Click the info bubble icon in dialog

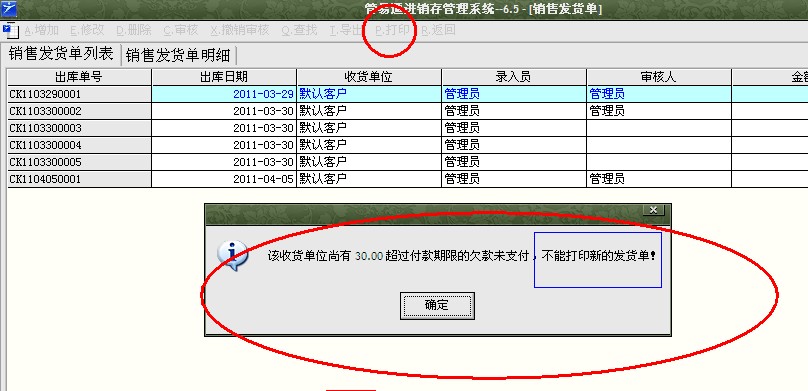pyautogui.click(x=232, y=256)
